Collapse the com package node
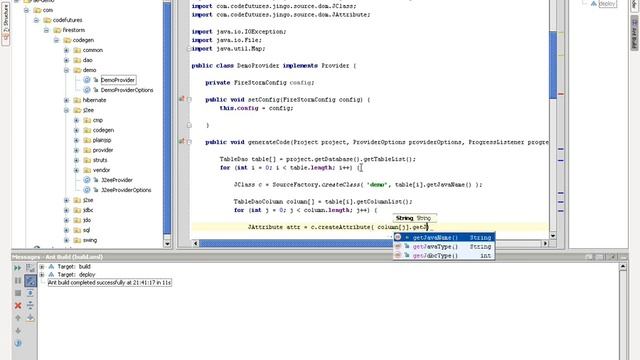 [x=27, y=10]
